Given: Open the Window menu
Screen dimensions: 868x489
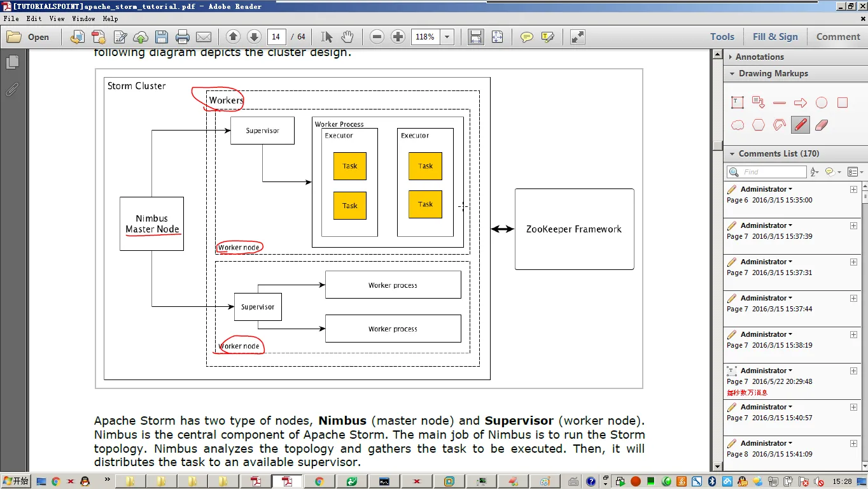Looking at the screenshot, I should 83,18.
